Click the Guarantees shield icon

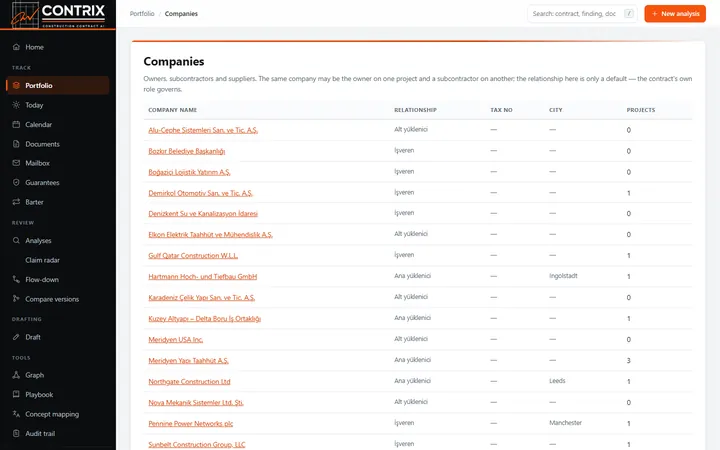coord(16,182)
